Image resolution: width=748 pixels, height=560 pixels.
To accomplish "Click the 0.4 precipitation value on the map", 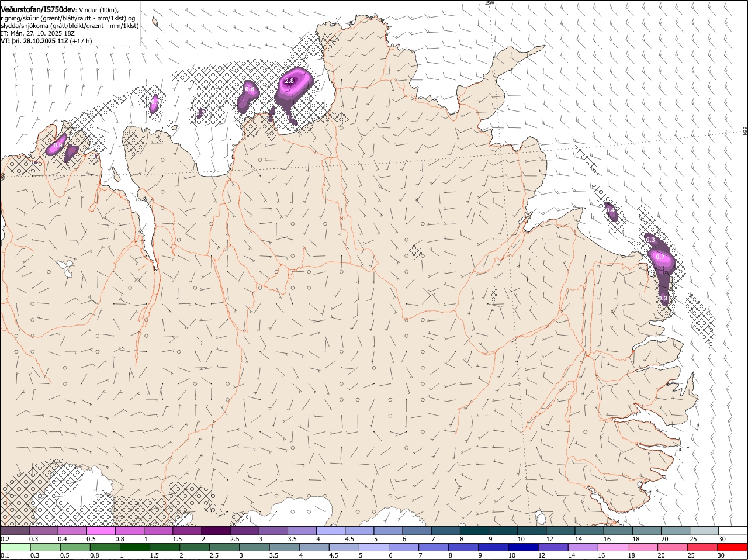I will pyautogui.click(x=610, y=210).
